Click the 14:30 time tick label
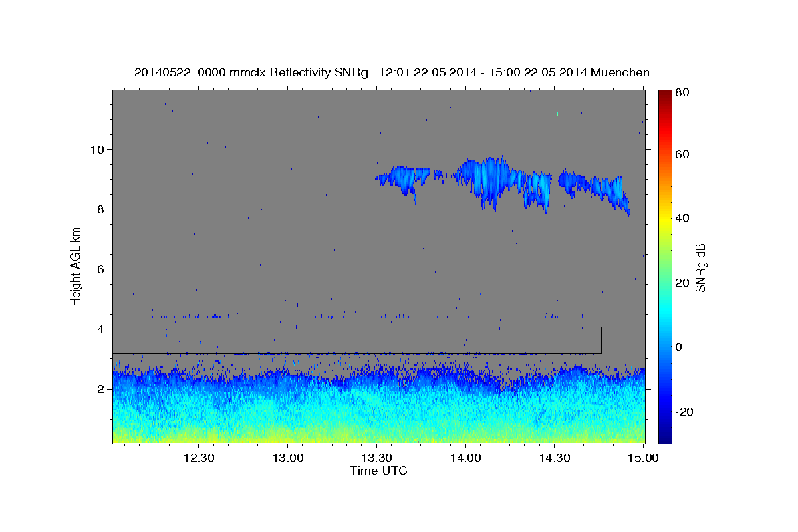 click(x=554, y=458)
